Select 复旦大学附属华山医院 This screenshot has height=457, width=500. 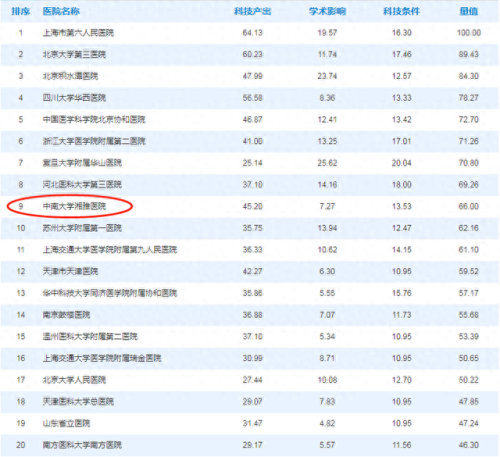(82, 163)
